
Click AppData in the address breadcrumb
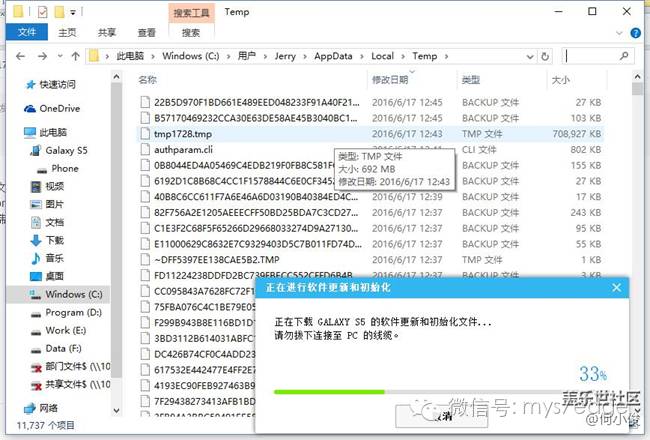point(333,56)
